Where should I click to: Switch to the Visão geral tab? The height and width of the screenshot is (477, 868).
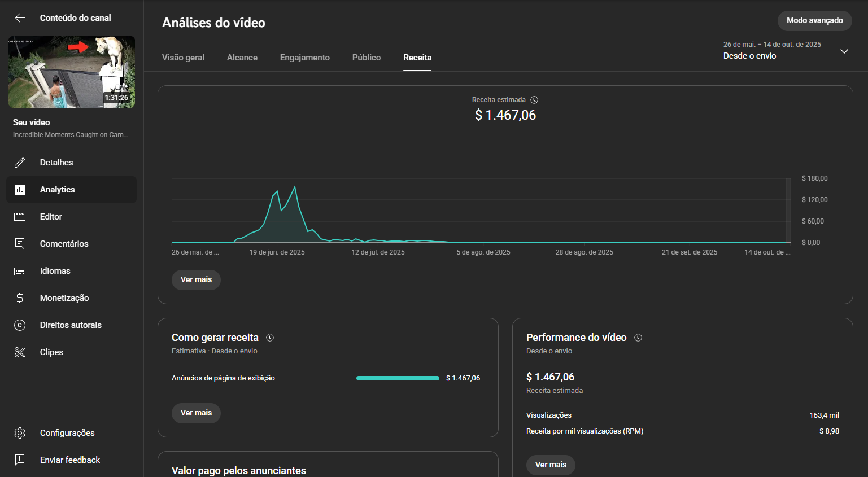pos(183,58)
